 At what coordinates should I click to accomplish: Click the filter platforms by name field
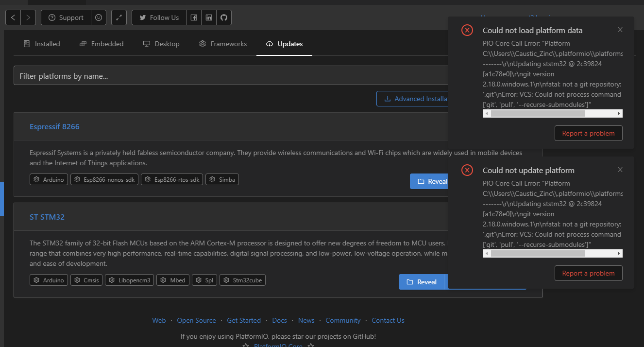coord(194,75)
